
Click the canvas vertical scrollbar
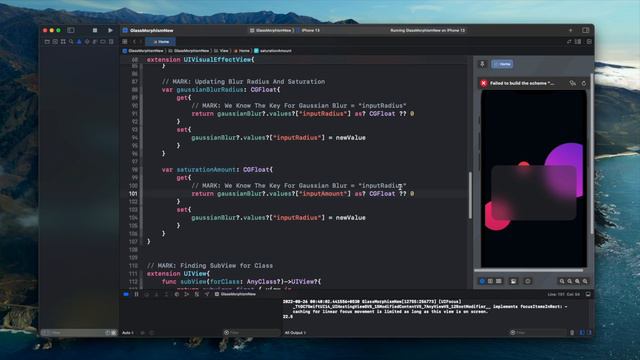point(592,154)
